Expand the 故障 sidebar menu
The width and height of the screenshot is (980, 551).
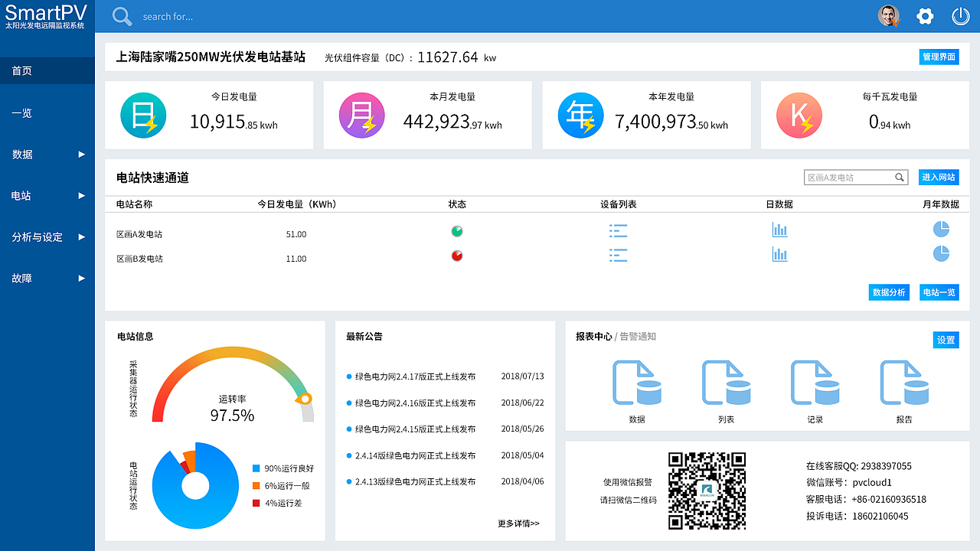tap(47, 278)
